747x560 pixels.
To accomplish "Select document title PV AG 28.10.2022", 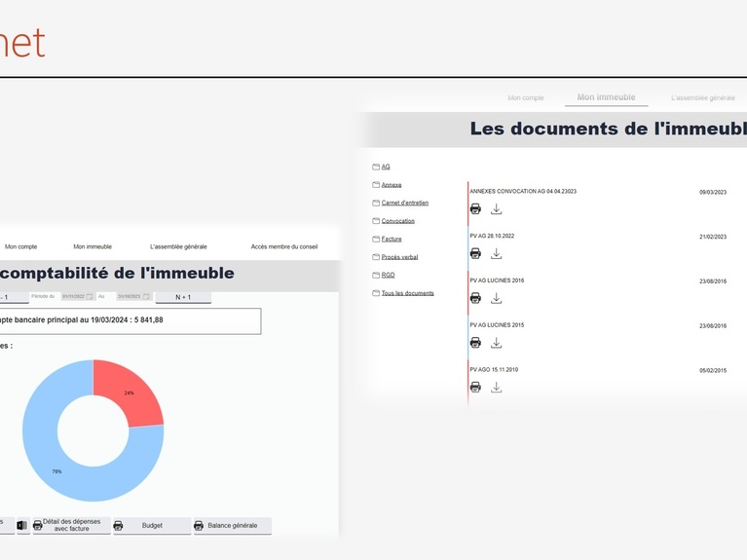I will pos(492,236).
